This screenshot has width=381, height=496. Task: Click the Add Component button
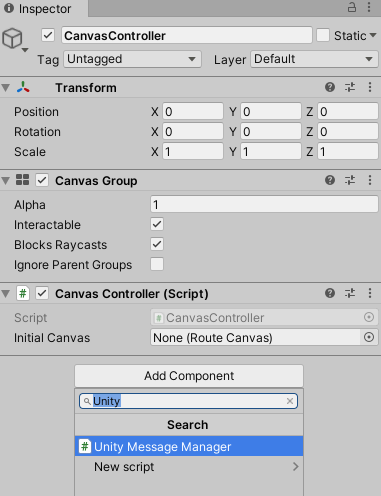(x=189, y=376)
